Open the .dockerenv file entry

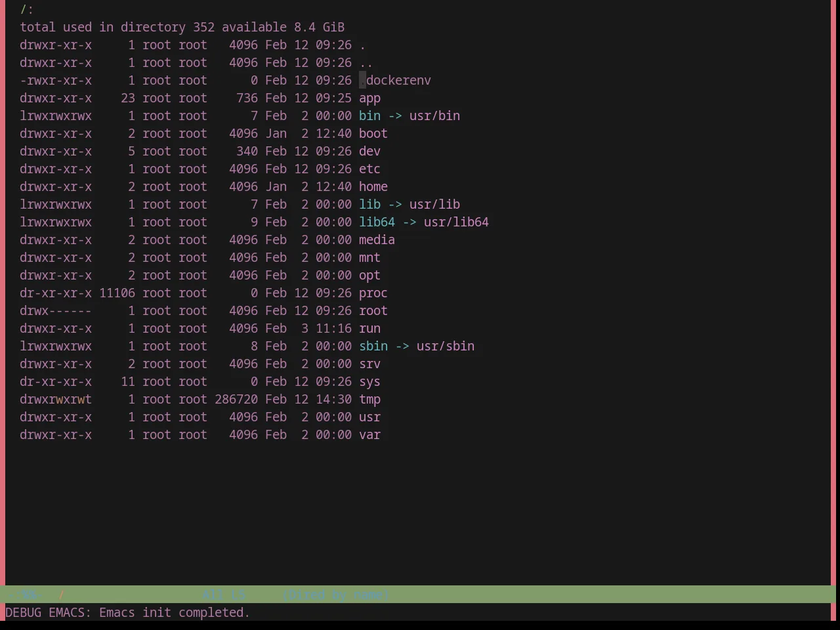[395, 80]
